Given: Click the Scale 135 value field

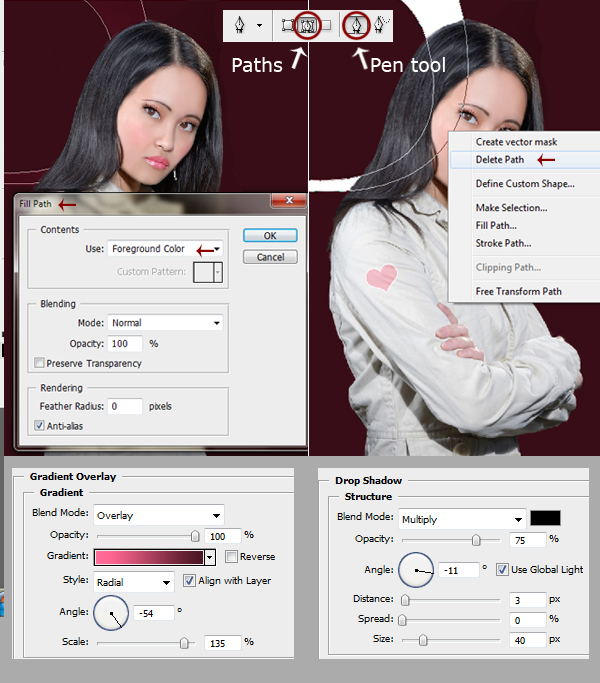Looking at the screenshot, I should click(x=223, y=643).
